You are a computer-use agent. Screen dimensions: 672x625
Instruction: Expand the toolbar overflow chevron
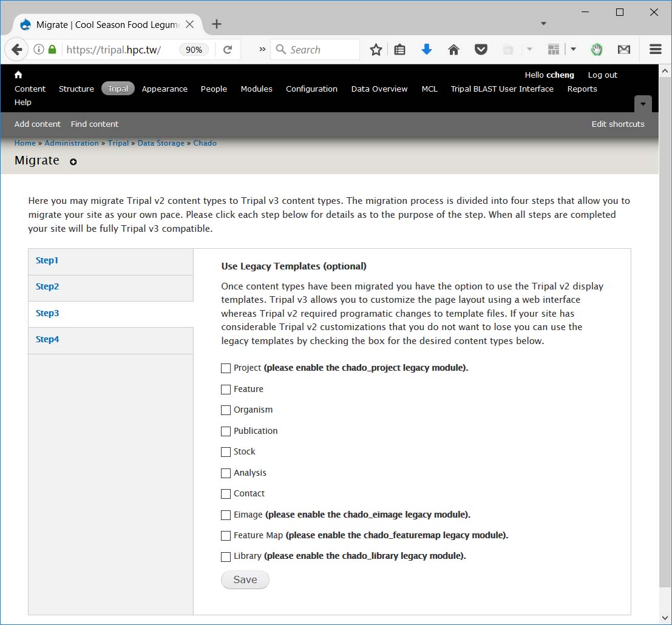[262, 50]
